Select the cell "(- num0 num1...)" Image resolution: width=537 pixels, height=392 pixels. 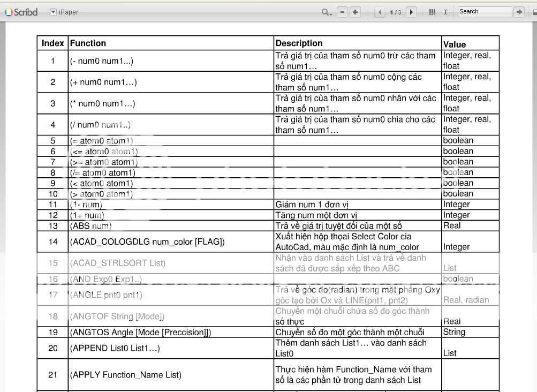(x=171, y=61)
